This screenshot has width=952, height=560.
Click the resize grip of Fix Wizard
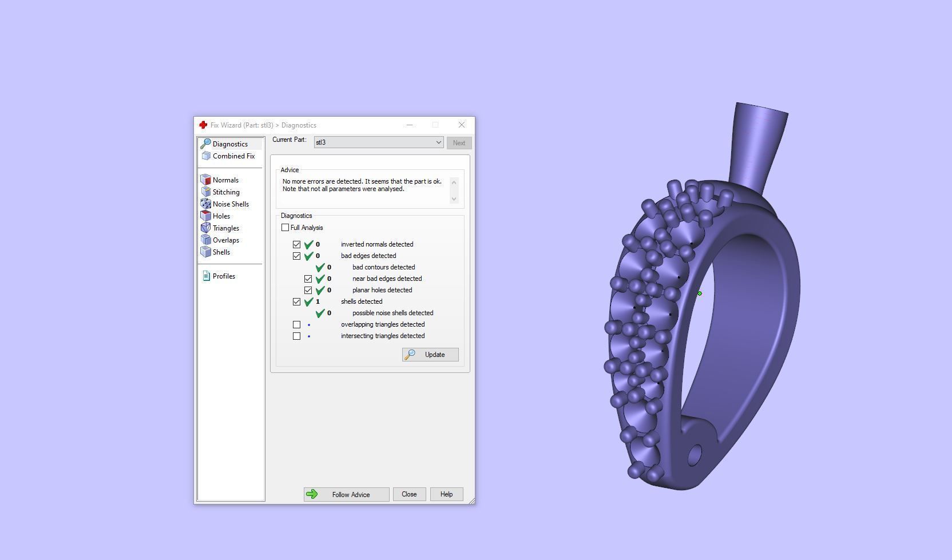tap(471, 501)
